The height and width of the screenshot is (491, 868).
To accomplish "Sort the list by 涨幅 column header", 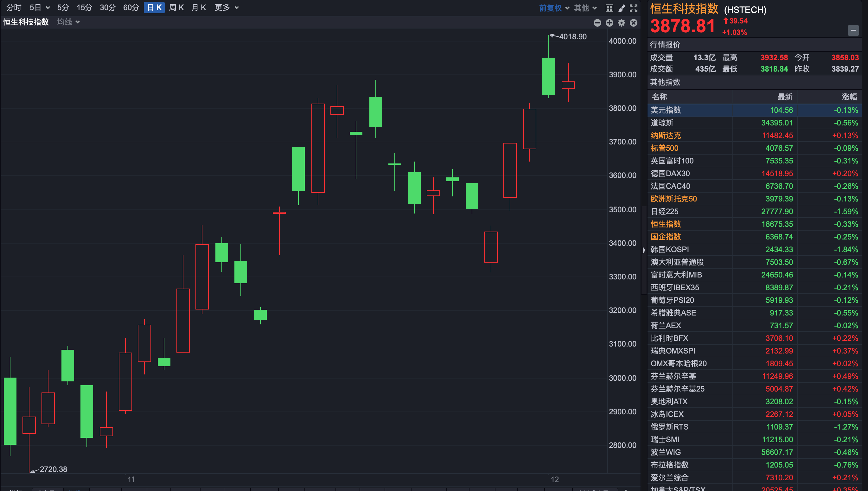I will 849,97.
